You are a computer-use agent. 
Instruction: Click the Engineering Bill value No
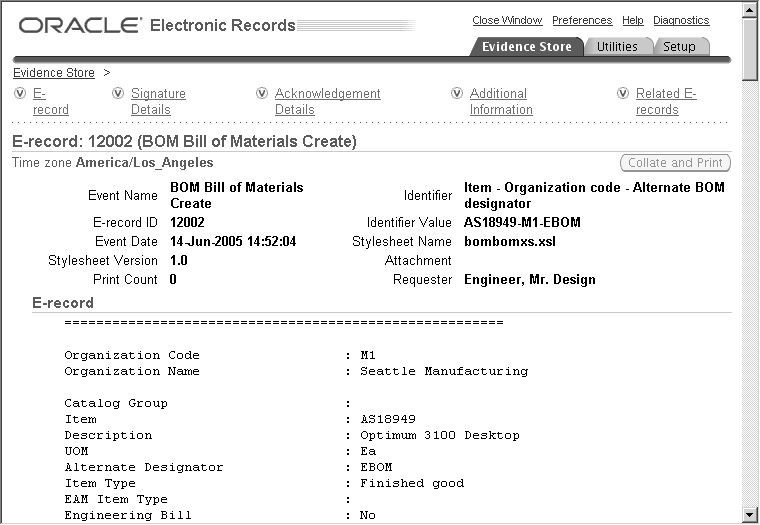coord(367,515)
